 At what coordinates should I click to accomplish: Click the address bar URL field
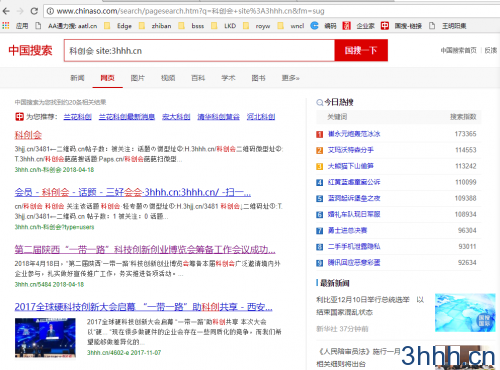(273, 11)
